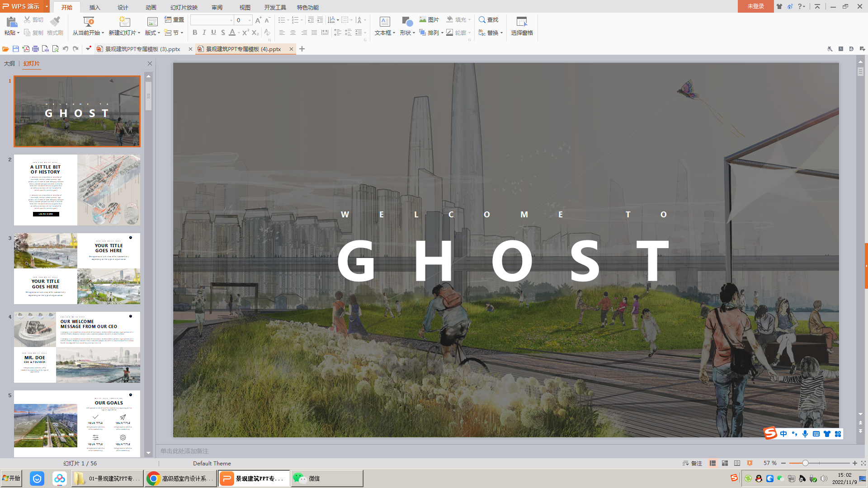The width and height of the screenshot is (868, 488).
Task: Open the Slide Show (幻灯片放映) tab
Action: (184, 7)
